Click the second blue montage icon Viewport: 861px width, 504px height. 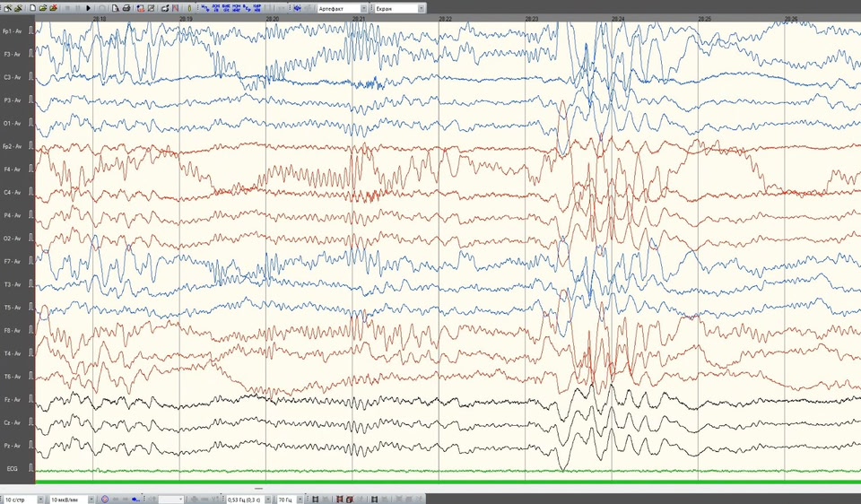216,8
